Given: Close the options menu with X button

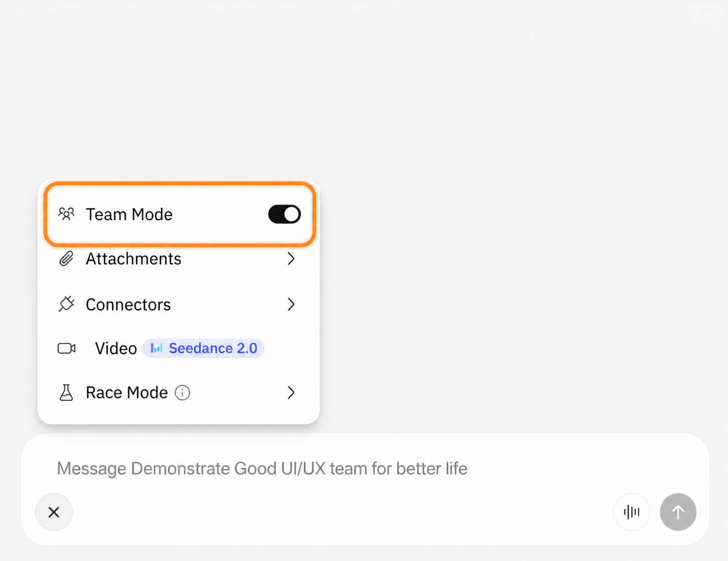Looking at the screenshot, I should pos(54,512).
